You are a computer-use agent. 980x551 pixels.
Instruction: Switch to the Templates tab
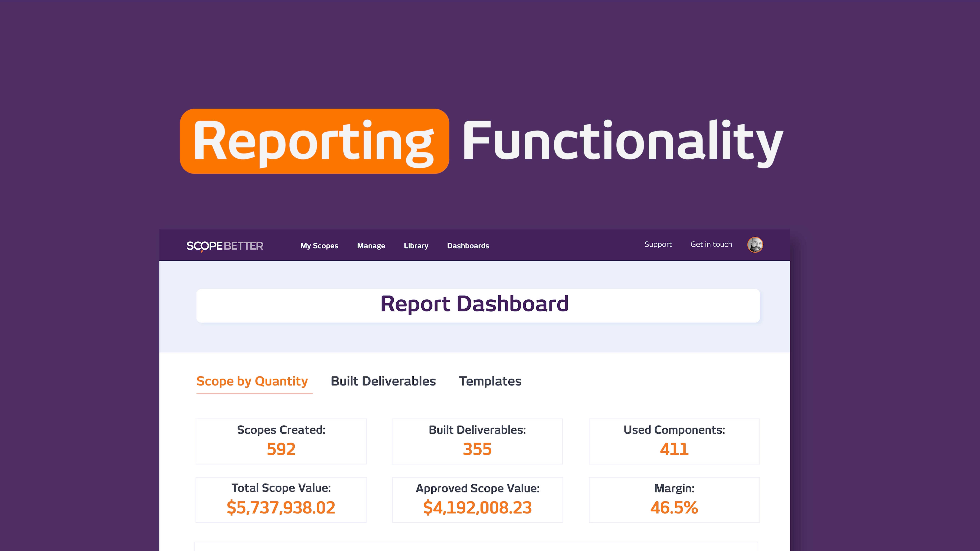click(x=490, y=381)
